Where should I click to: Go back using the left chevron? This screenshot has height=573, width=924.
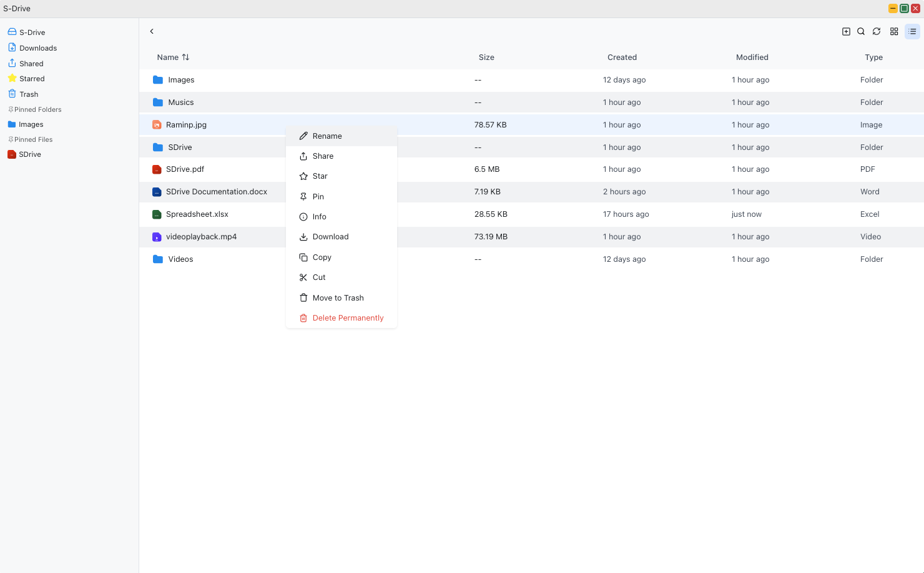click(152, 31)
